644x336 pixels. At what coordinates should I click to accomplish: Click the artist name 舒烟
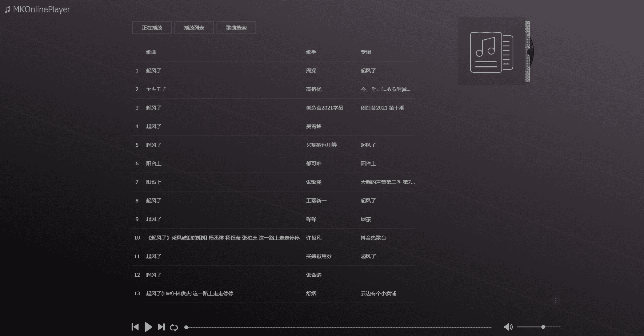tap(311, 293)
